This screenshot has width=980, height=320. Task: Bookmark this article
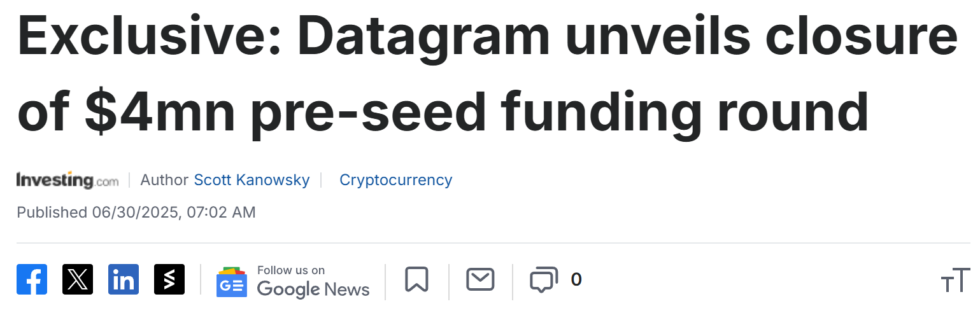click(x=416, y=279)
